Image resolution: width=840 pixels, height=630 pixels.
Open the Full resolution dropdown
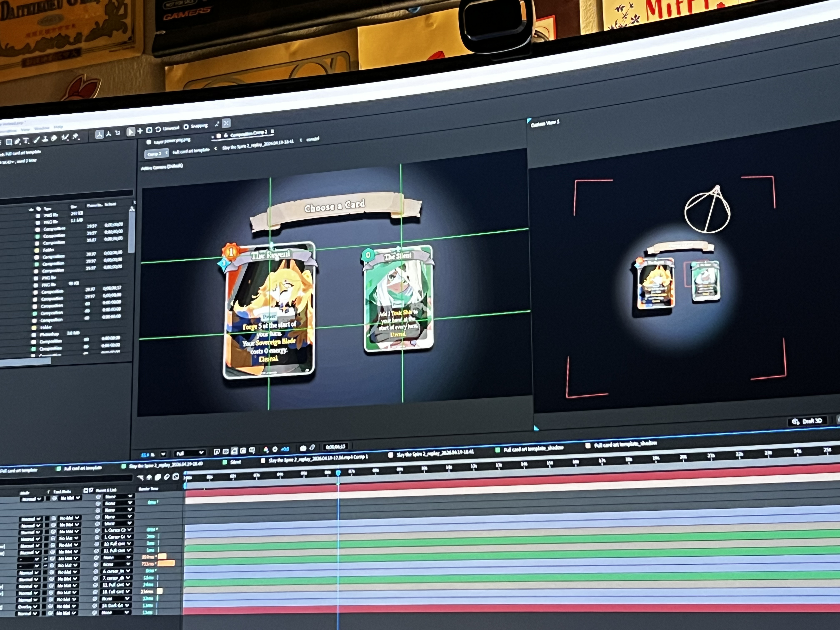[190, 453]
